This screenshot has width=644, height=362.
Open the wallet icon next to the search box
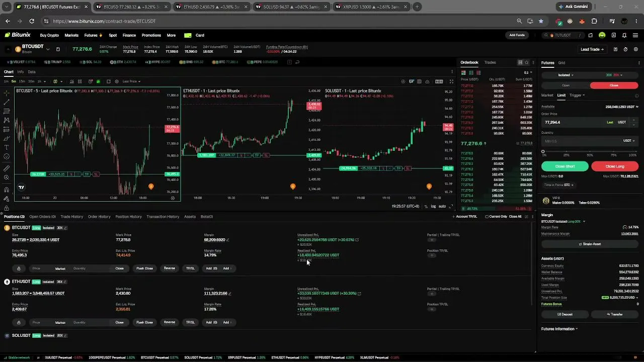click(x=591, y=35)
